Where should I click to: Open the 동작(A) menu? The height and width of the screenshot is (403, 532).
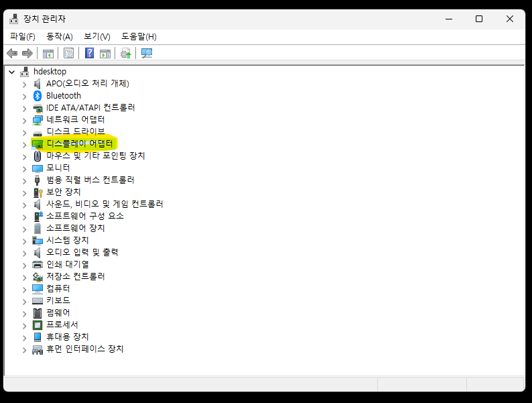(x=60, y=36)
